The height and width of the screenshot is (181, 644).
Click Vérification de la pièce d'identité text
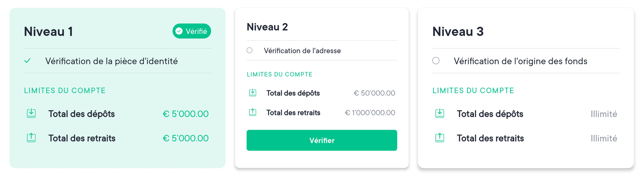(x=112, y=61)
